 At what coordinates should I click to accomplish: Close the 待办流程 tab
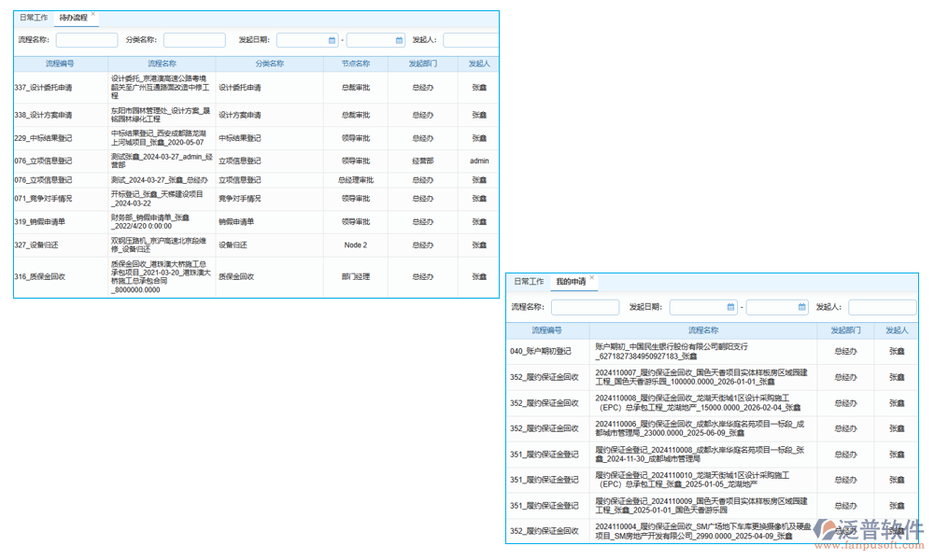(x=93, y=15)
